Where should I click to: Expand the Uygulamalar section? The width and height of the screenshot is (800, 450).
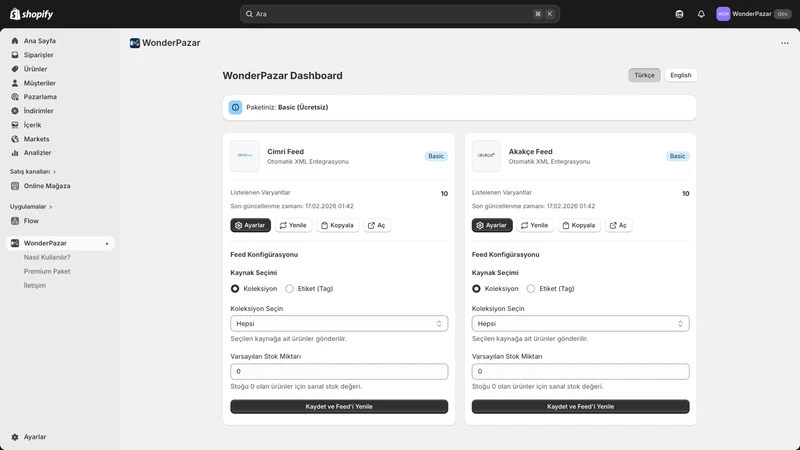tap(31, 207)
